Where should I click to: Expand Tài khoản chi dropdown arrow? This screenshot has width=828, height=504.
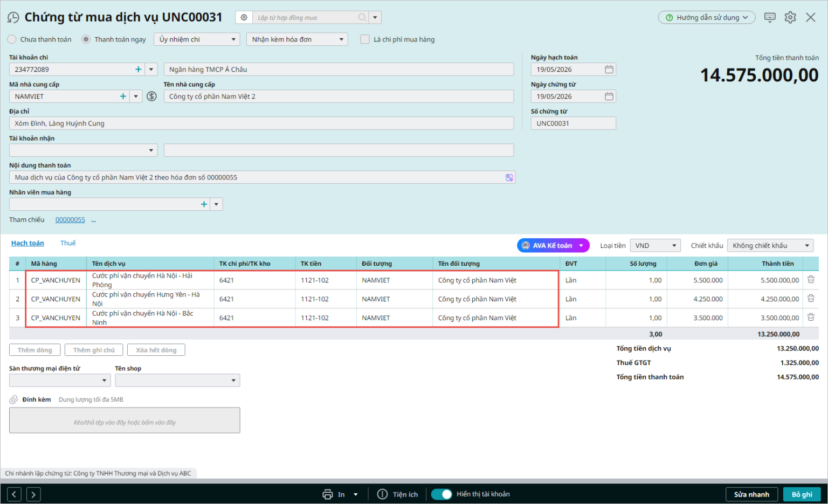pos(151,69)
